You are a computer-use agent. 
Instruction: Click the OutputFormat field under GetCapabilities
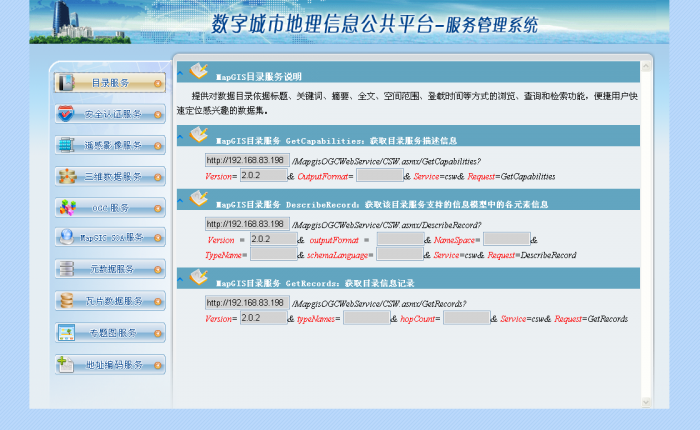[378, 176]
